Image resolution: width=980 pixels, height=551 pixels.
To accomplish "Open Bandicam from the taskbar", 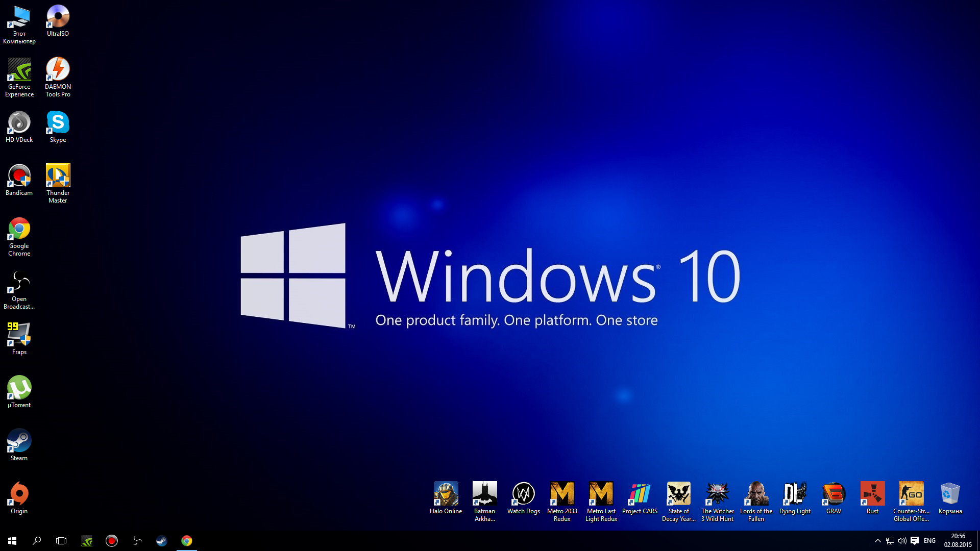I will [x=112, y=541].
